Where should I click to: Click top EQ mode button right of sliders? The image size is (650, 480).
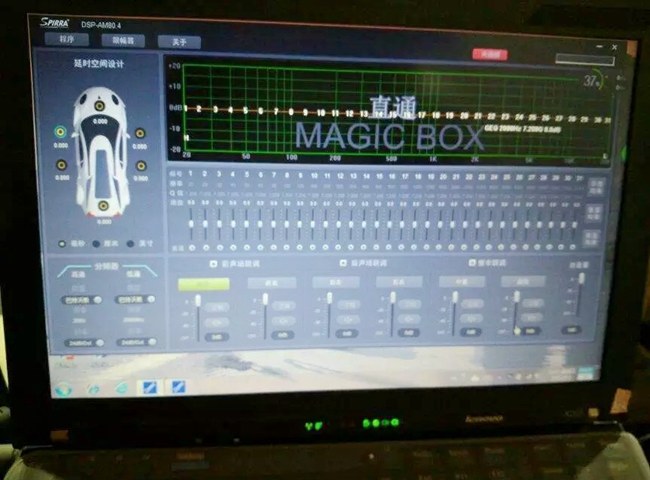pyautogui.click(x=596, y=187)
